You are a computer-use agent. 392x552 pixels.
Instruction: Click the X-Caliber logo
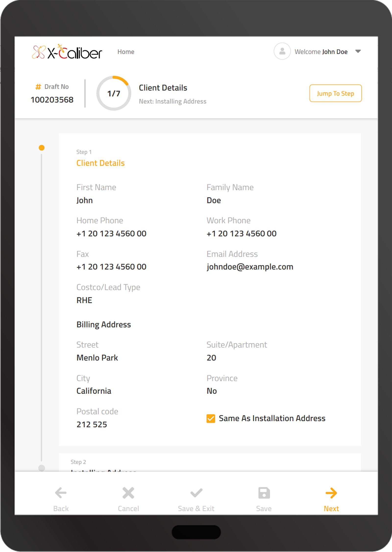pyautogui.click(x=67, y=52)
